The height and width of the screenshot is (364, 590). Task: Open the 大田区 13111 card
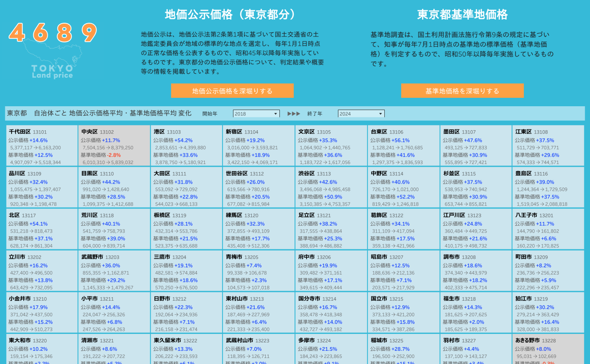coord(187,187)
